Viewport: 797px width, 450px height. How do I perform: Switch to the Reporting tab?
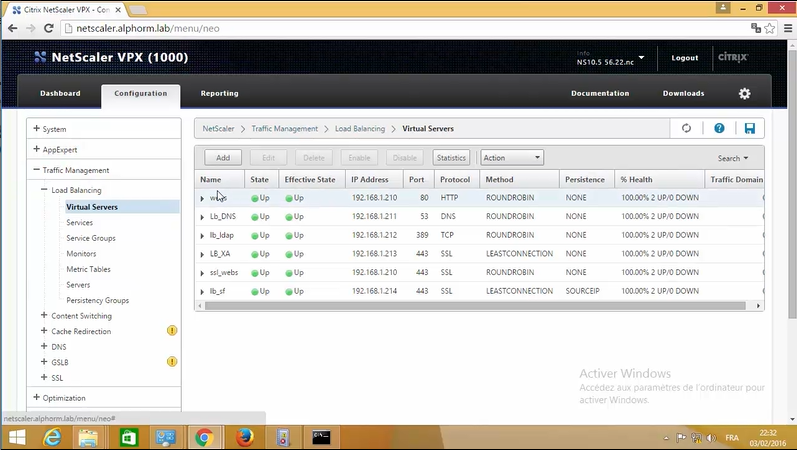coord(220,94)
